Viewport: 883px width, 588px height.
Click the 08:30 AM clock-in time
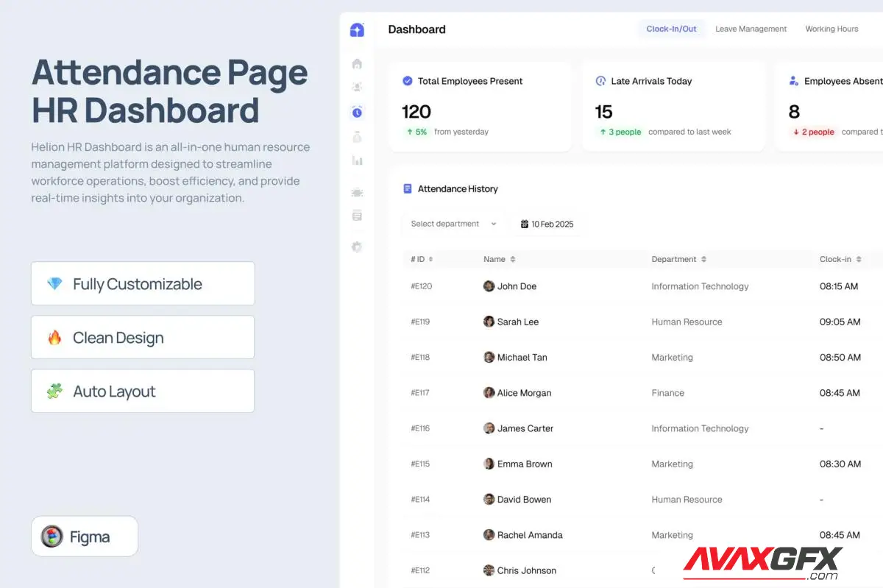coord(840,464)
